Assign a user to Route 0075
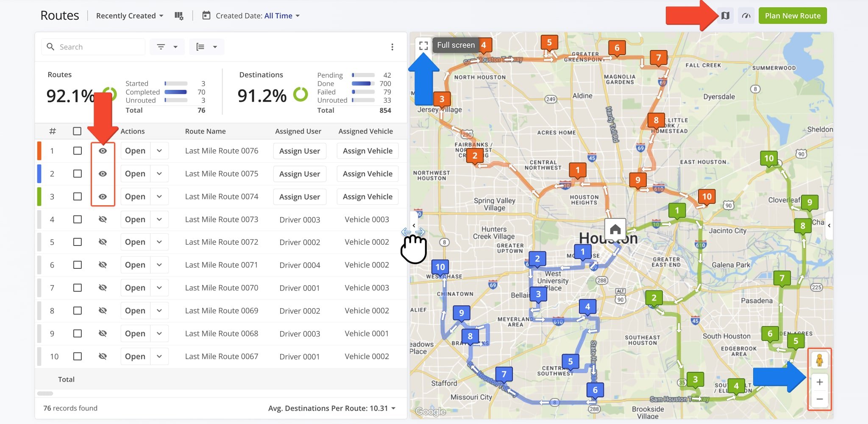 (x=299, y=174)
